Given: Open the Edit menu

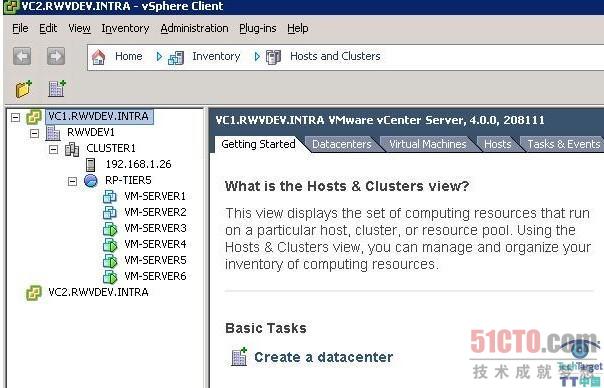Looking at the screenshot, I should (x=48, y=28).
